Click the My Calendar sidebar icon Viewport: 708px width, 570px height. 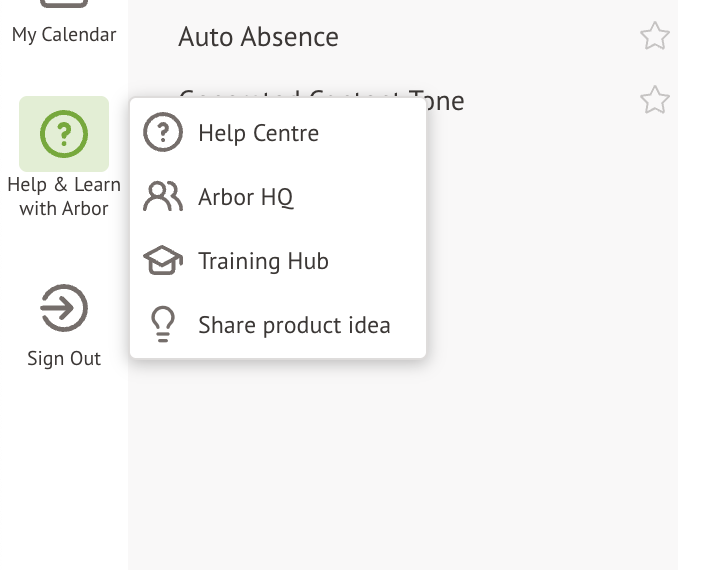tap(64, 5)
